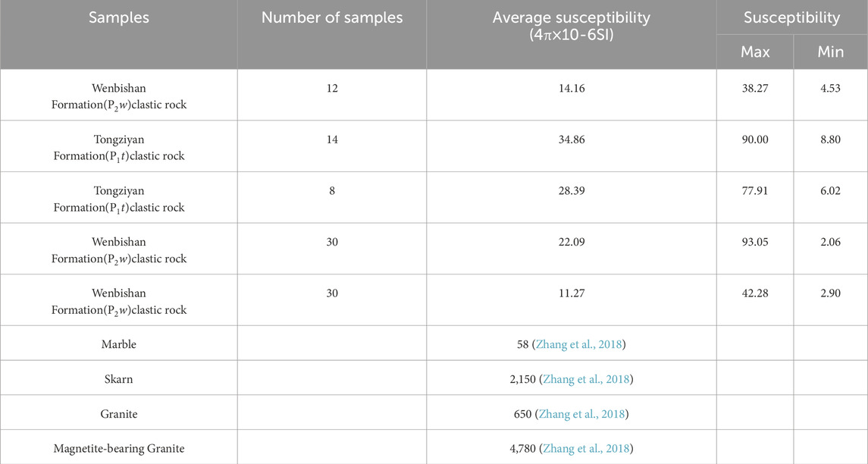
Task: Select the min value 2.90
Action: pyautogui.click(x=830, y=293)
